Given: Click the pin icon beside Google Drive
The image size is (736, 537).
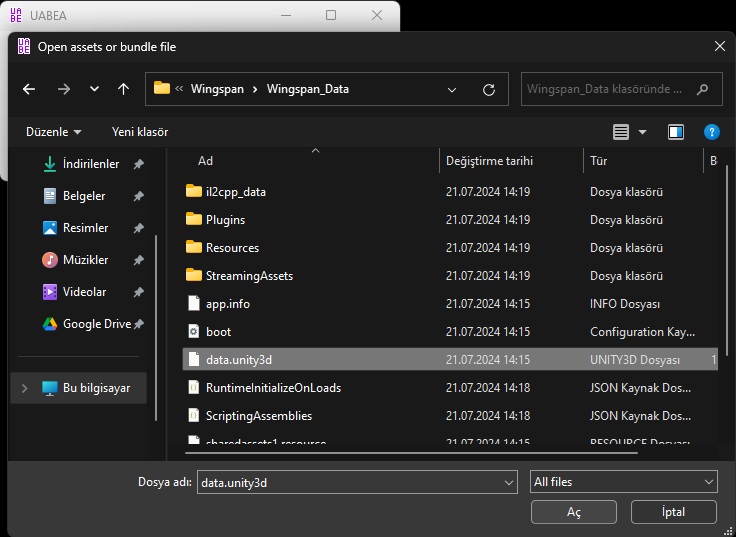Looking at the screenshot, I should (x=138, y=324).
